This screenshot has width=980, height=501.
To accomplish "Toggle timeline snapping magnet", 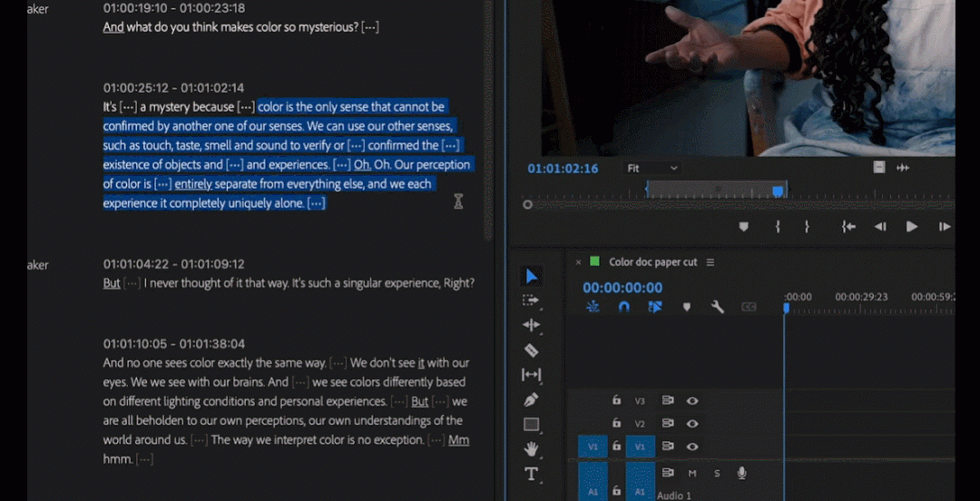I will coord(623,307).
